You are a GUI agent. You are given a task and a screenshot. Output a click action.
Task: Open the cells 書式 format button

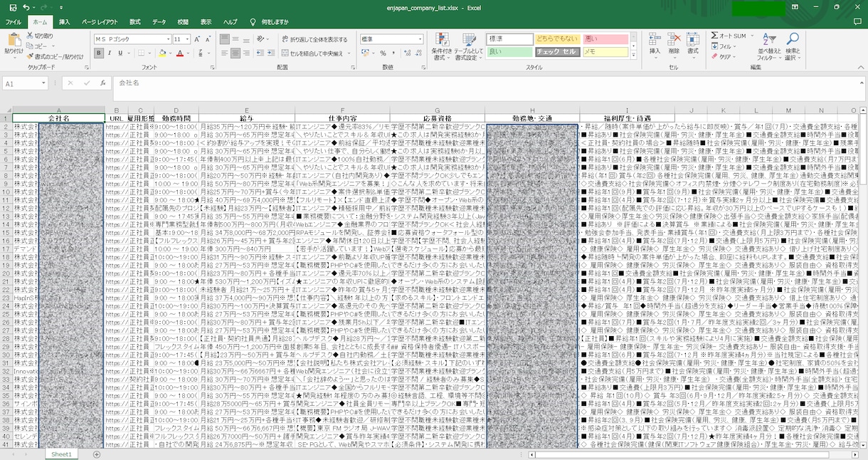(692, 45)
